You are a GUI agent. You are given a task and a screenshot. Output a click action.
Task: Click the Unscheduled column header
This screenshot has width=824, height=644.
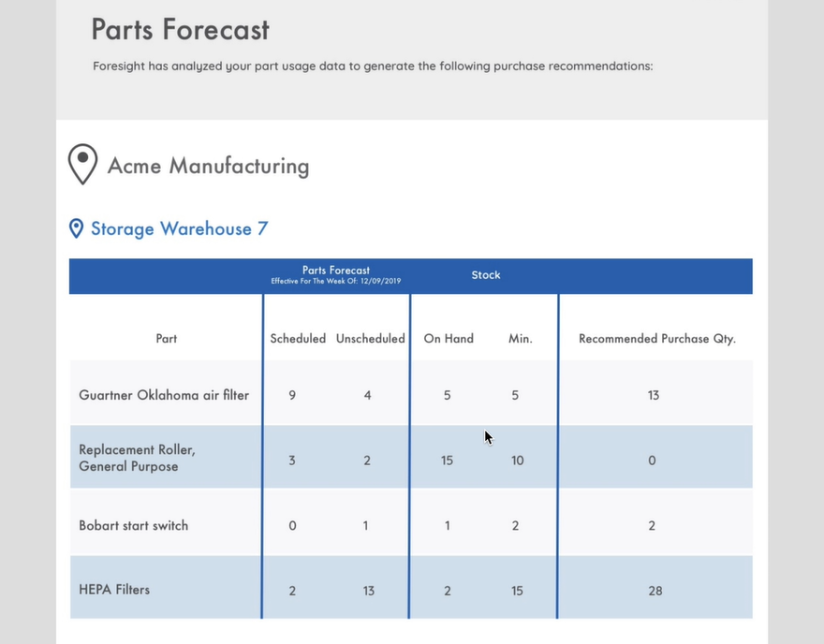click(370, 339)
